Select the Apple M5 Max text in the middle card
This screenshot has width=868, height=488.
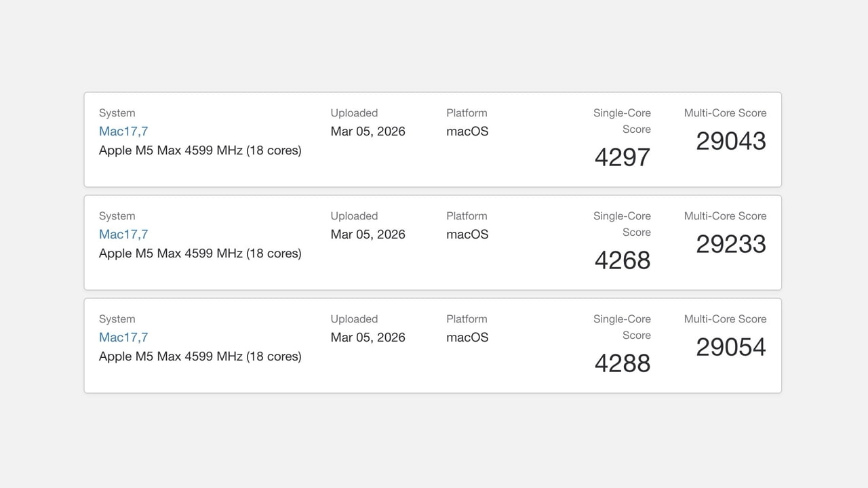tap(200, 253)
